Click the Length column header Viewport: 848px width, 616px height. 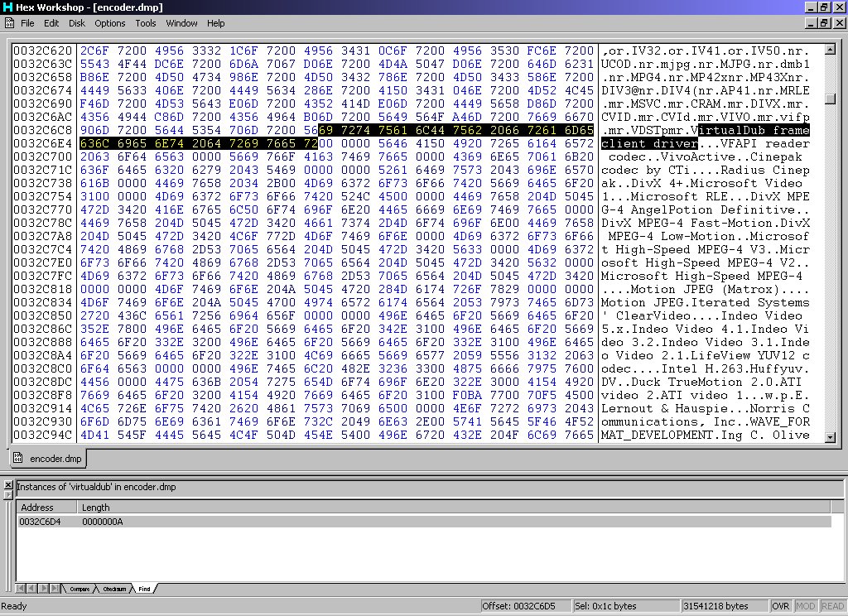pos(454,508)
